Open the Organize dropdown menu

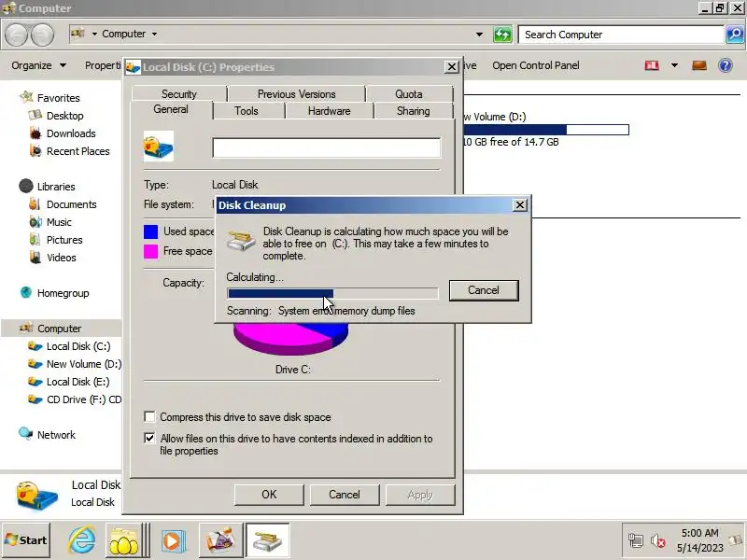pyautogui.click(x=39, y=65)
